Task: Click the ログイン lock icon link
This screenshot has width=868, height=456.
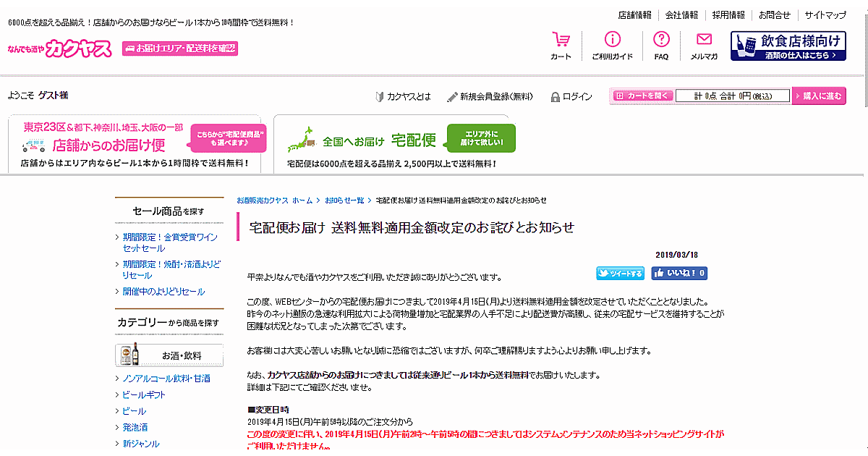Action: [571, 97]
